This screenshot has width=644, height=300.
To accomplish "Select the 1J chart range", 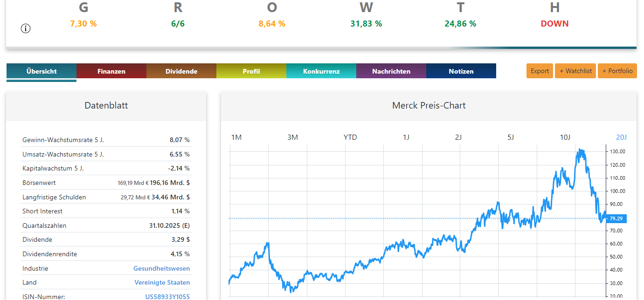I will point(406,137).
